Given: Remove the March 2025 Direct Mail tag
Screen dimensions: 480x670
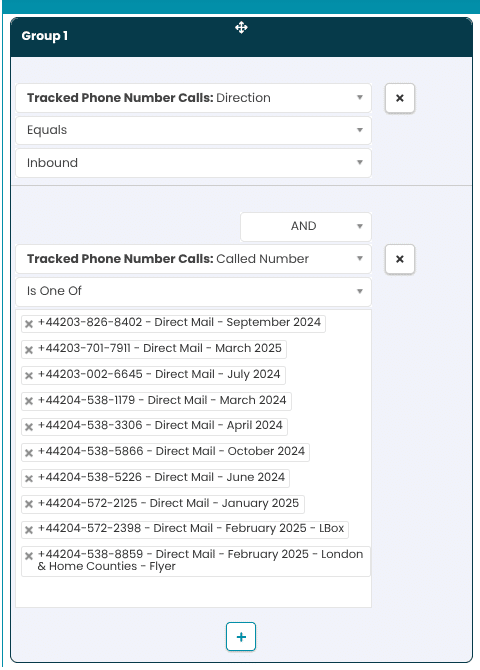Looking at the screenshot, I should click(29, 350).
